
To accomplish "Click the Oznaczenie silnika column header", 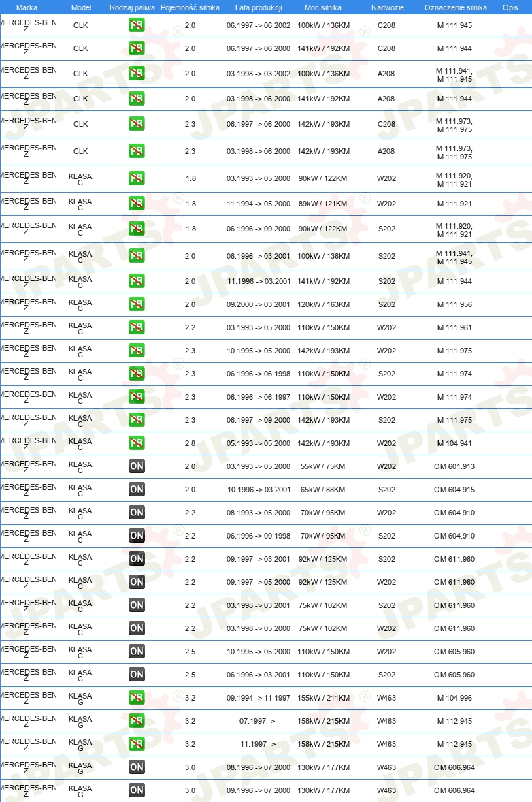I will click(455, 7).
